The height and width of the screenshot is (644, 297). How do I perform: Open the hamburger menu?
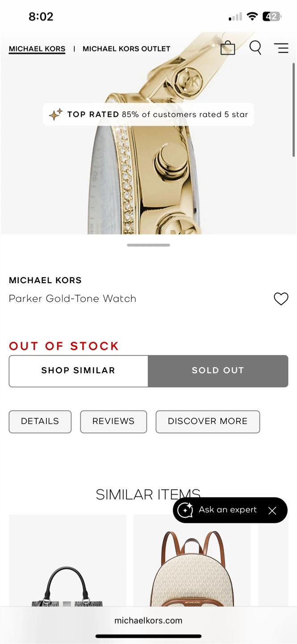point(281,48)
